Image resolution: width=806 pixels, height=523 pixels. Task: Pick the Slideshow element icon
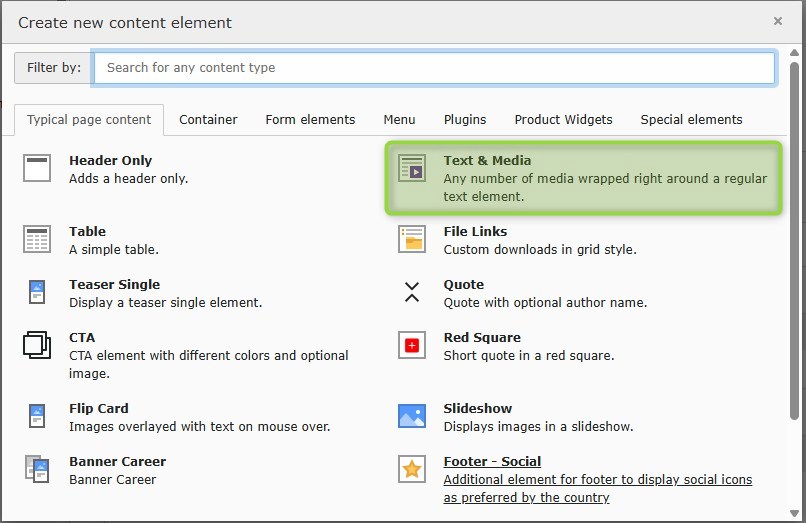click(x=412, y=417)
